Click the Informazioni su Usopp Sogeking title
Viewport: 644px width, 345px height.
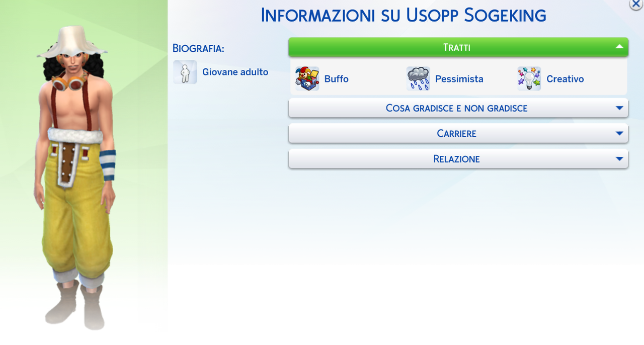click(404, 15)
